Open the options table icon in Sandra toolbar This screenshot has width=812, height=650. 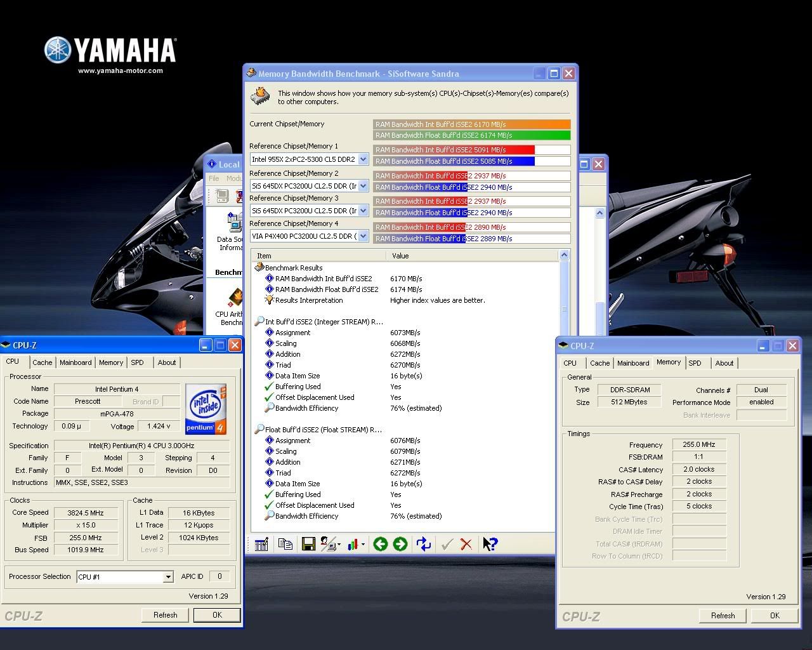[261, 544]
